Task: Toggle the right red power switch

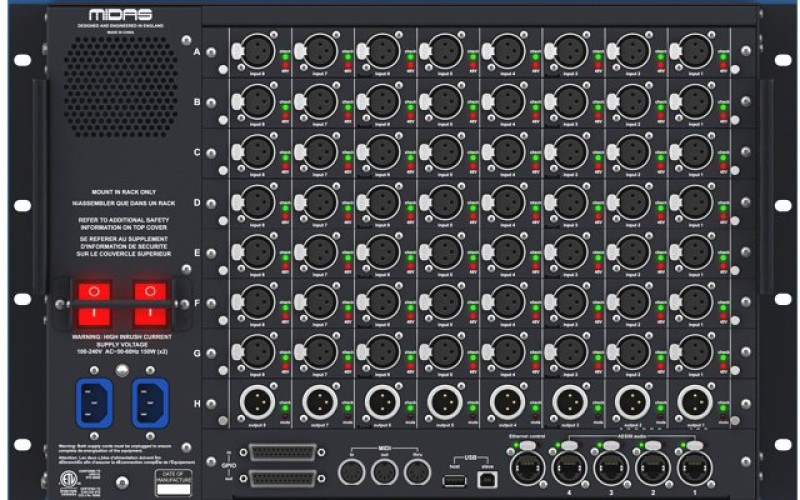Action: (x=150, y=304)
